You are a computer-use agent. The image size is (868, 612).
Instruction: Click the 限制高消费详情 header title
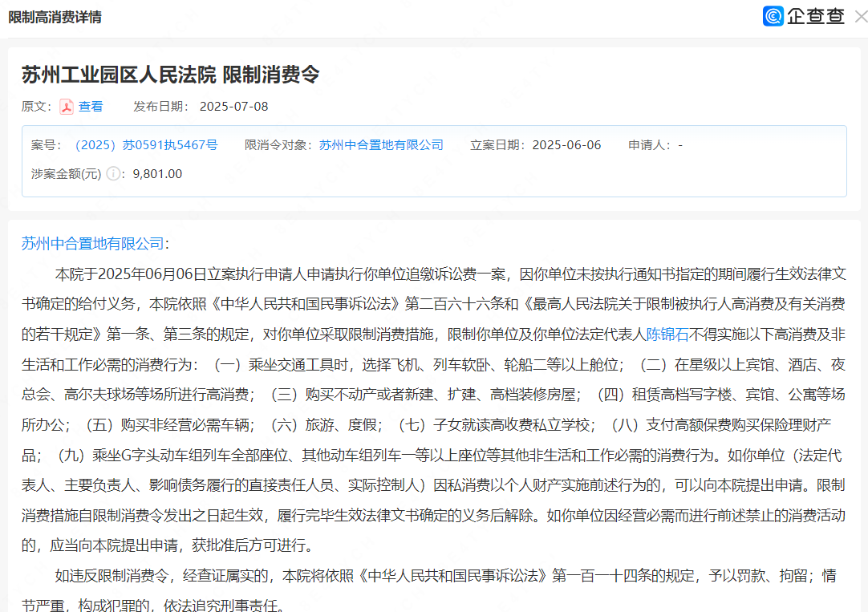[x=55, y=17]
